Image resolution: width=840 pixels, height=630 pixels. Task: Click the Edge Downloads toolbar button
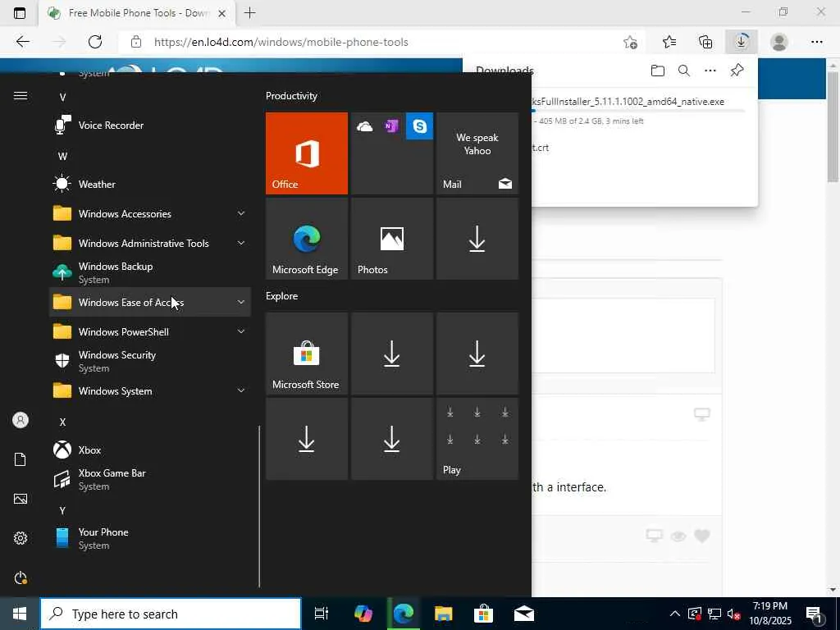(x=742, y=42)
